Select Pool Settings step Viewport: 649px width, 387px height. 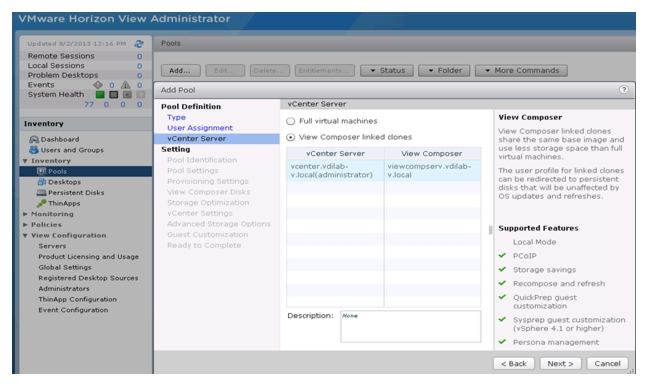[x=192, y=171]
